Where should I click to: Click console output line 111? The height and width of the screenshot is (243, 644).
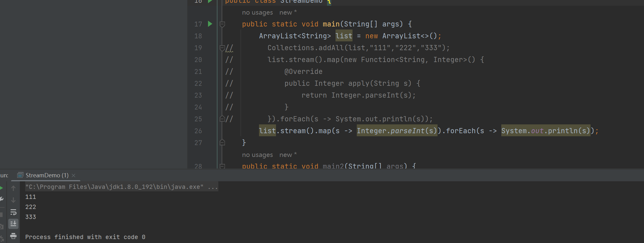[31, 197]
